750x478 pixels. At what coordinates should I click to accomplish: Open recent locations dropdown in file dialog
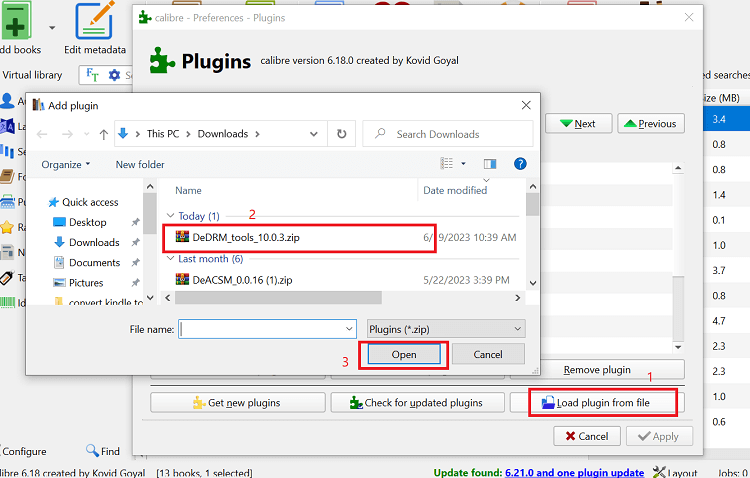coord(87,134)
